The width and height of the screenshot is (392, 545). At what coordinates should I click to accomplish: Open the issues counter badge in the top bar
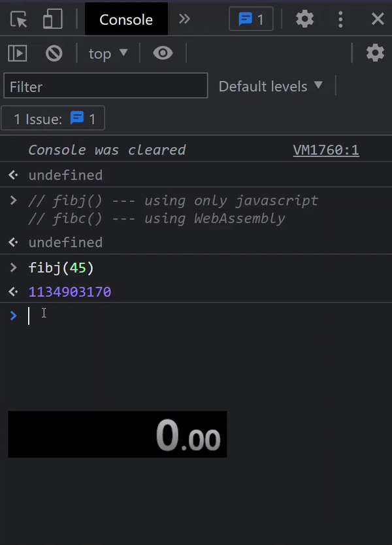click(251, 19)
